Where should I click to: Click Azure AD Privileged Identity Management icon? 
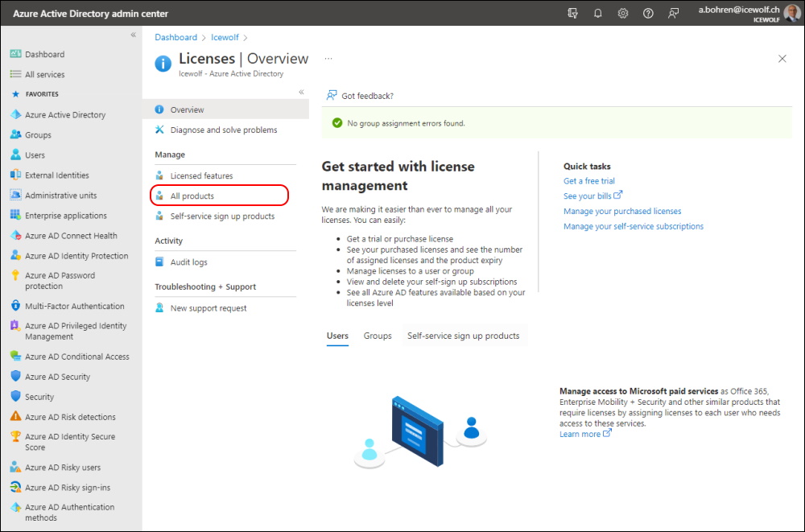15,326
